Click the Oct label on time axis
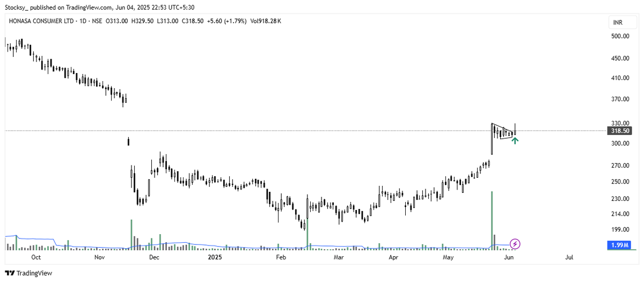644x282 pixels. pos(36,257)
